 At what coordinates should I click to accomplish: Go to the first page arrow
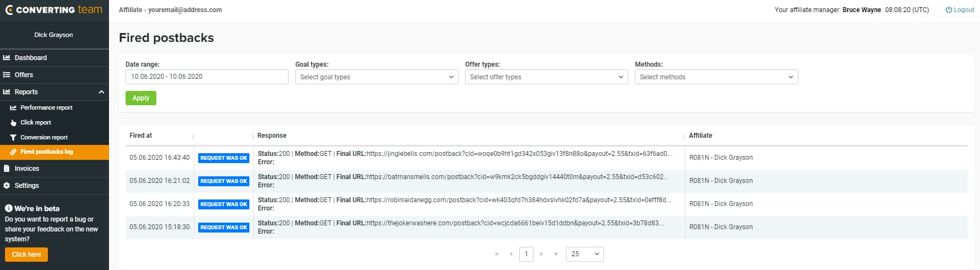coord(497,254)
